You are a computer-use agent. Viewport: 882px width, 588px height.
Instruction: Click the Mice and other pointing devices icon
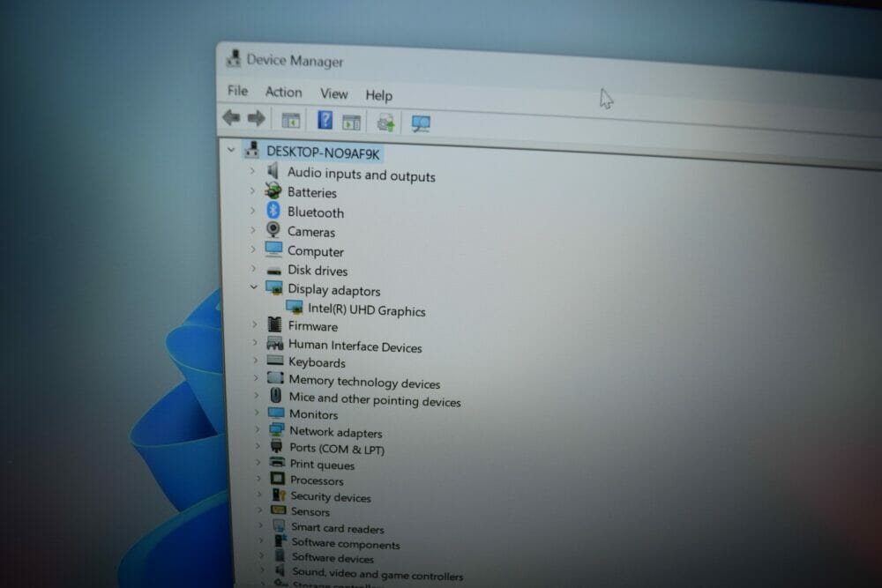tap(275, 395)
